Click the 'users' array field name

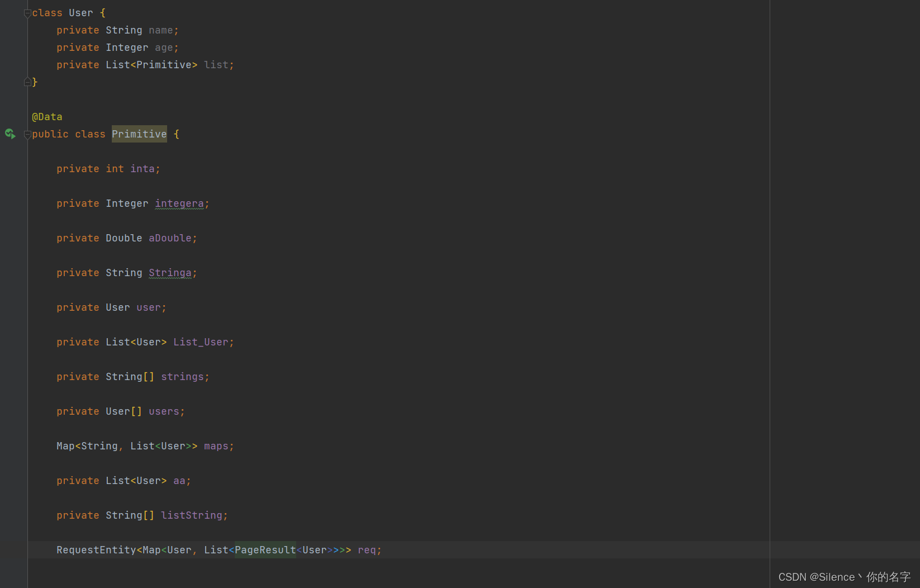(x=164, y=411)
